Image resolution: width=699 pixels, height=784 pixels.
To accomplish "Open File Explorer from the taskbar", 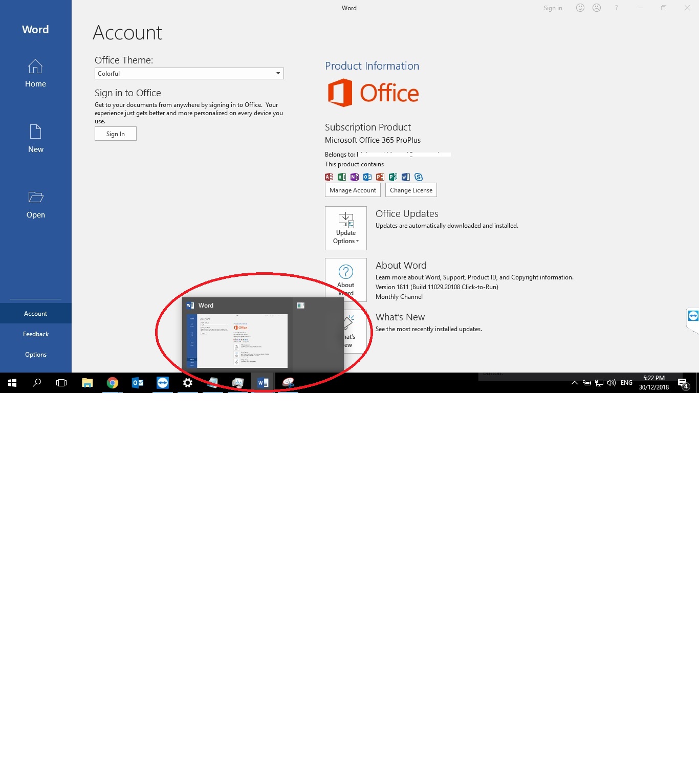I will pyautogui.click(x=88, y=383).
